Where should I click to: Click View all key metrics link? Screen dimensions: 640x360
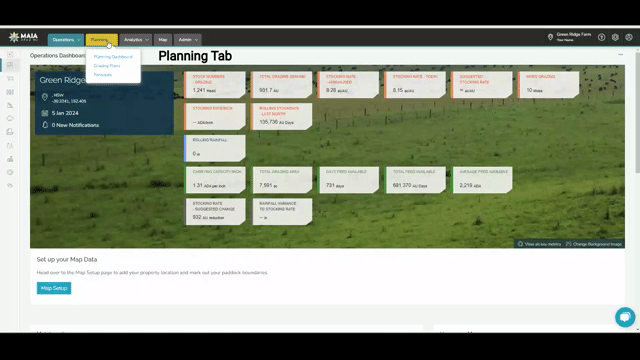coord(539,244)
